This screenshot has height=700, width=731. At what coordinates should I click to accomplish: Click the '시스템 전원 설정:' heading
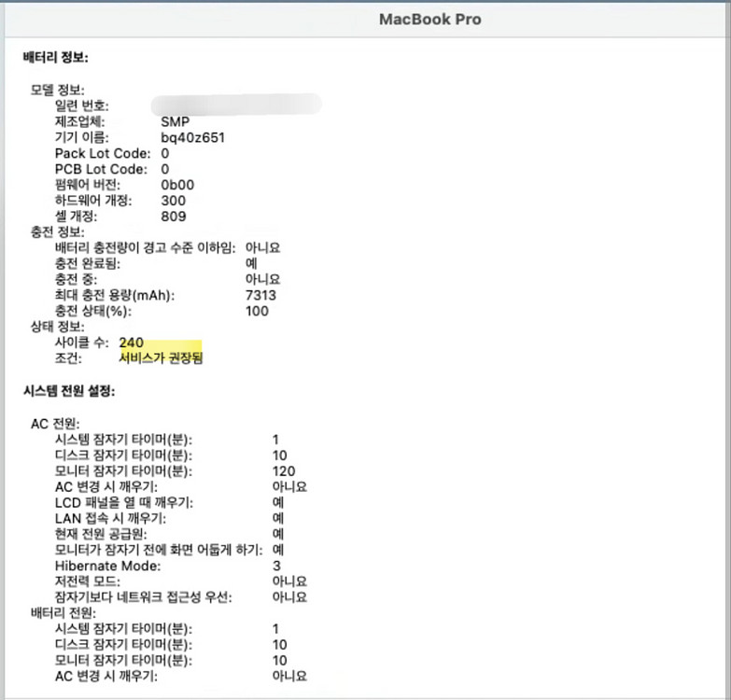pos(69,390)
